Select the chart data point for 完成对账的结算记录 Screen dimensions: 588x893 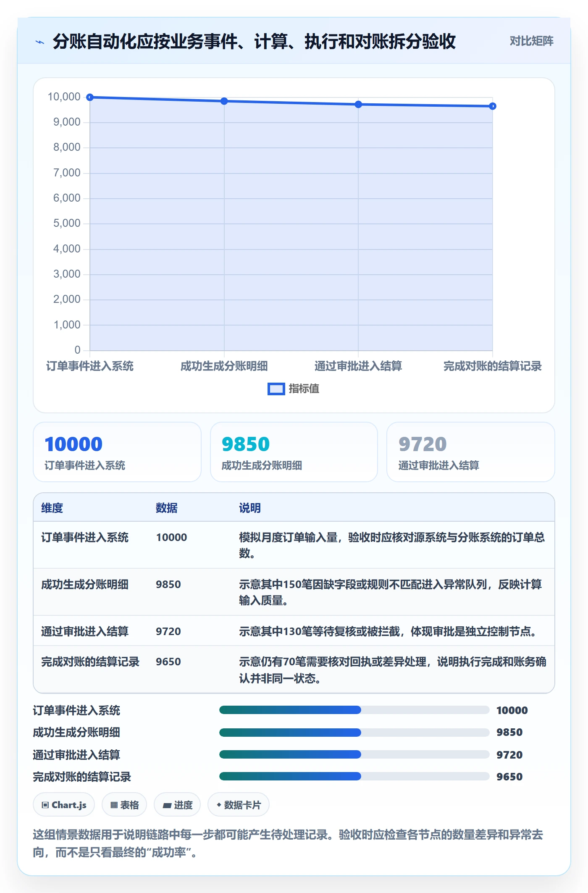point(493,106)
